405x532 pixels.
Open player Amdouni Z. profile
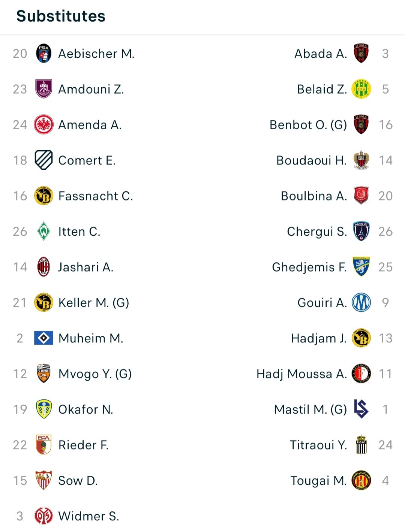pos(91,89)
